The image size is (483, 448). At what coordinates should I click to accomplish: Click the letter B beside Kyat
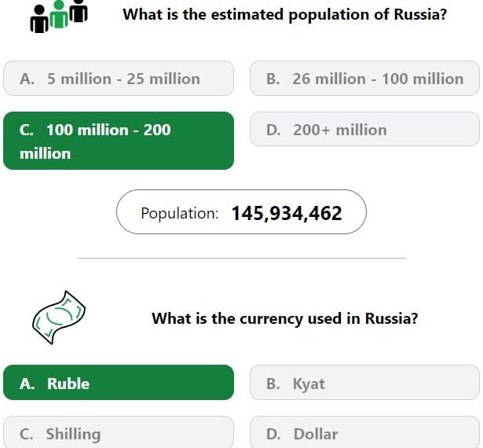273,384
